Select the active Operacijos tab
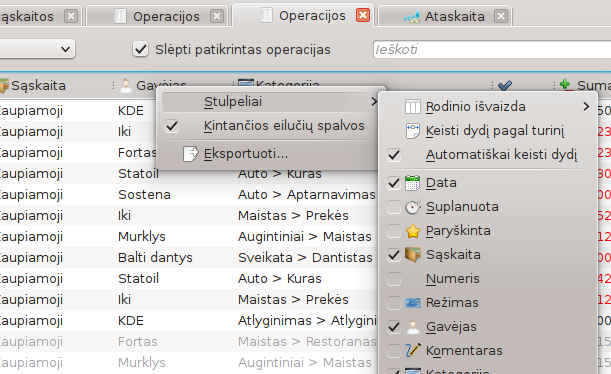Viewport: 611px width, 374px height. 303,16
